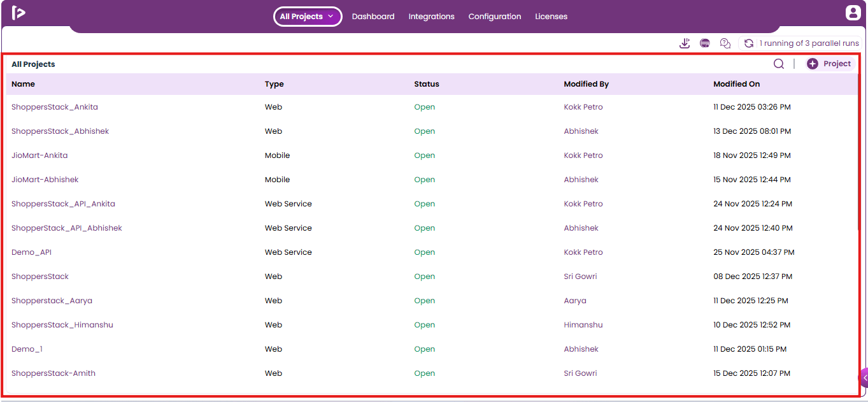This screenshot has height=402, width=868.
Task: Open the user profile icon
Action: coord(853,13)
